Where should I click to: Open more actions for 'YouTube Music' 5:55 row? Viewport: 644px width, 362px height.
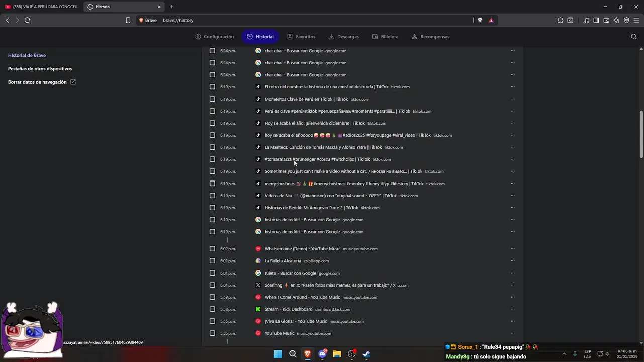513,333
